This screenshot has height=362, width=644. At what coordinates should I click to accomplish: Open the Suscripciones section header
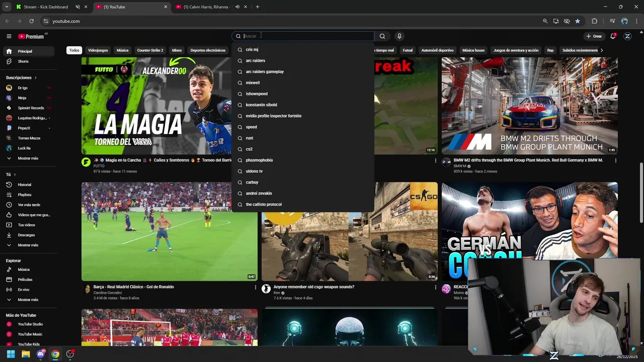(21, 78)
